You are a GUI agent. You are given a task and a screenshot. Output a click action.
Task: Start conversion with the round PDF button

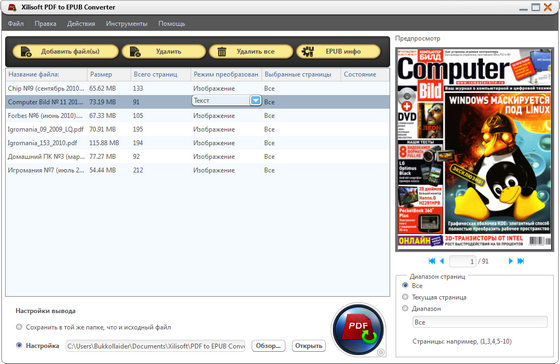[358, 329]
